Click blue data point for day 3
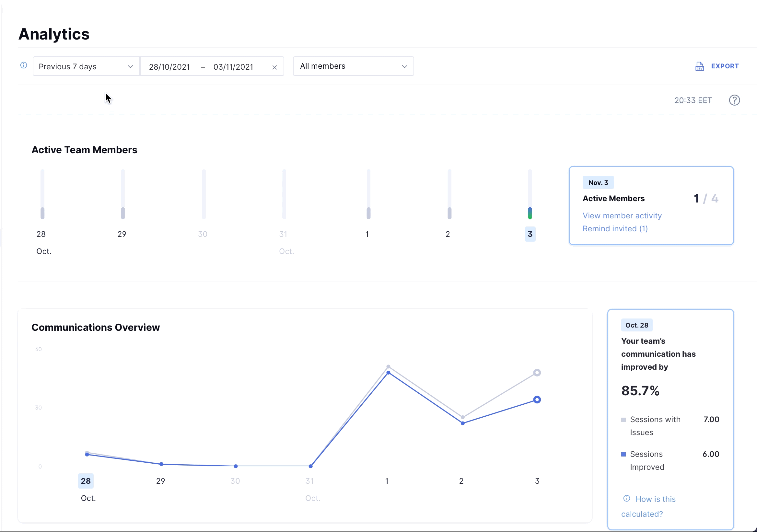 pyautogui.click(x=537, y=400)
